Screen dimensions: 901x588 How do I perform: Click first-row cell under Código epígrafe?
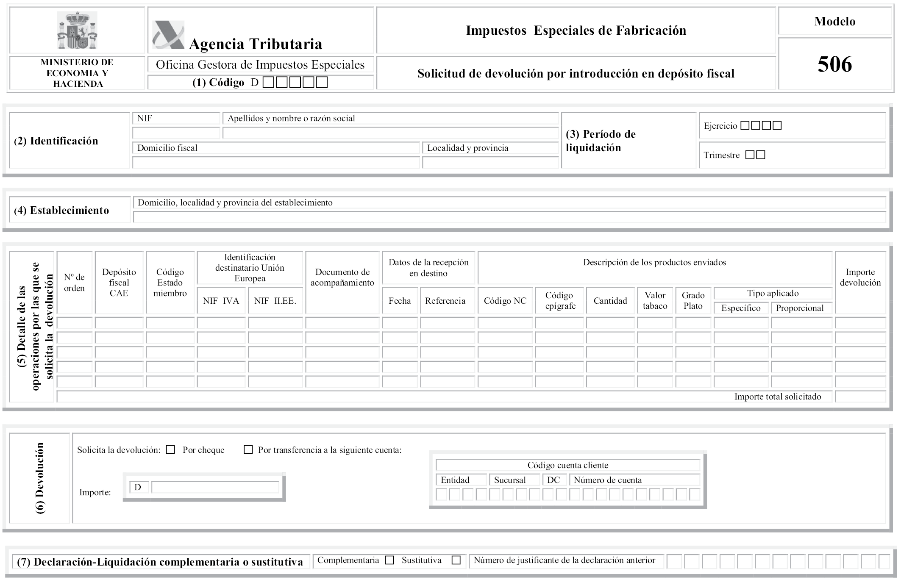click(559, 323)
